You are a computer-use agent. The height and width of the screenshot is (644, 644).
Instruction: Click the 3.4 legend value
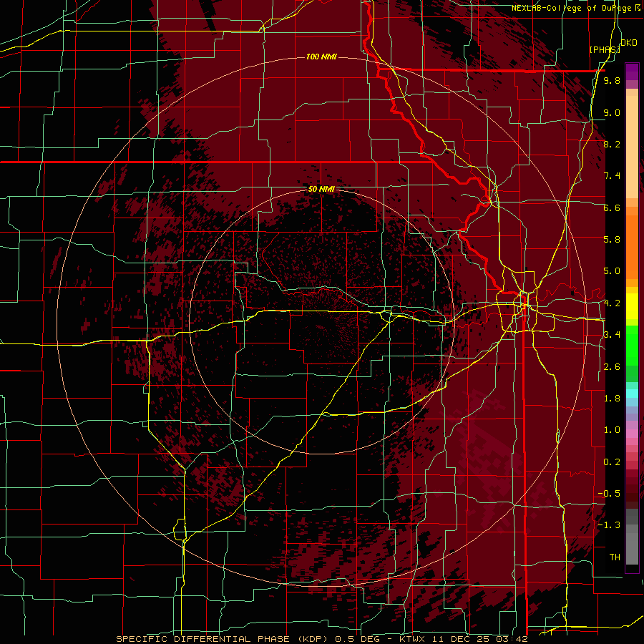(612, 335)
